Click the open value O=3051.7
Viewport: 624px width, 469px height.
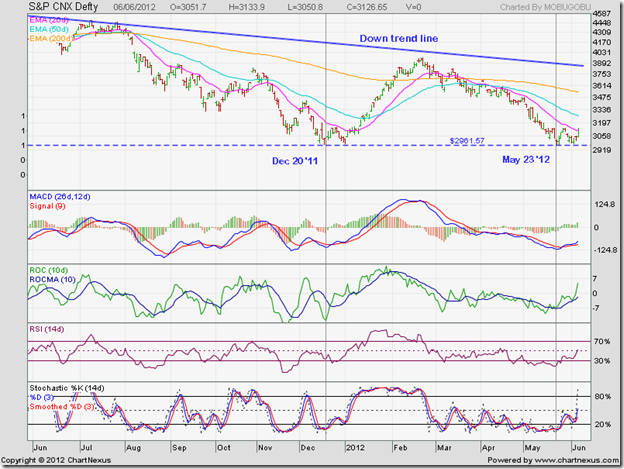[189, 7]
